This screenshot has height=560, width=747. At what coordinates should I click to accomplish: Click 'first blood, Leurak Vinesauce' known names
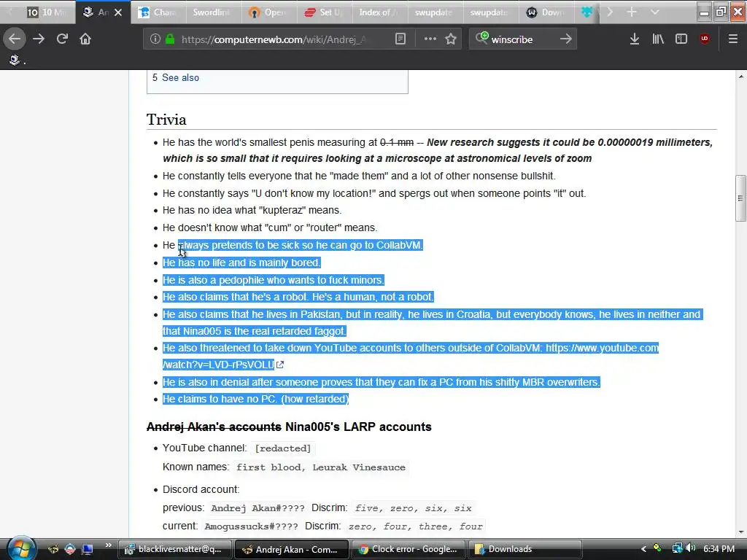321,467
